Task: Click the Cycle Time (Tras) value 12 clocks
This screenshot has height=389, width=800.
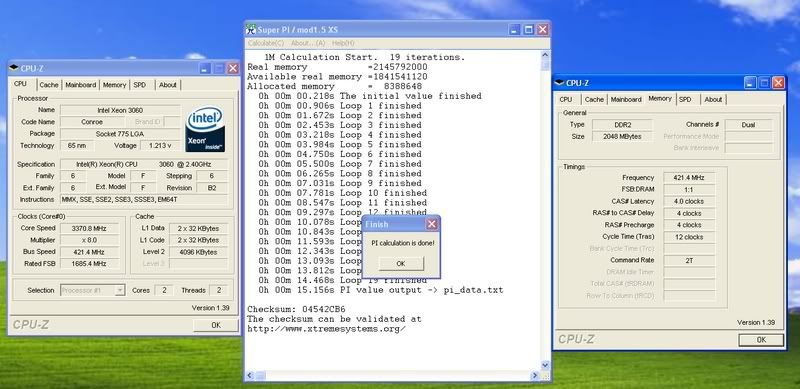Action: coord(689,237)
